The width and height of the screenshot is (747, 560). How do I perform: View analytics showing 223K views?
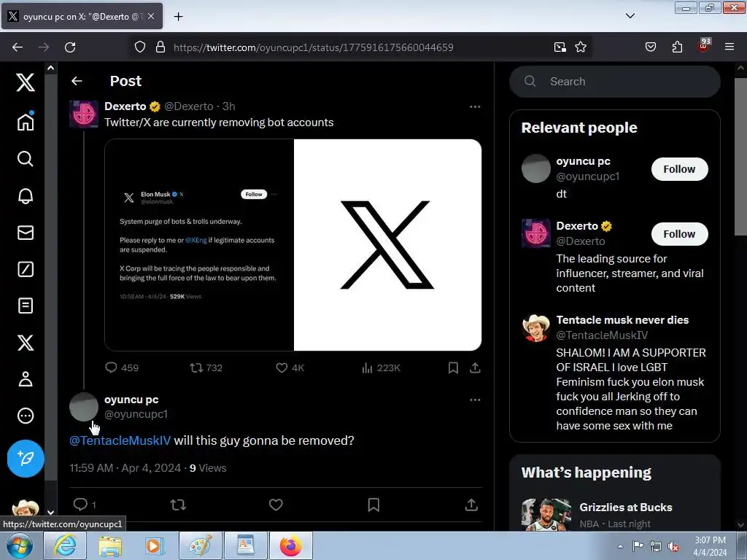coord(381,367)
